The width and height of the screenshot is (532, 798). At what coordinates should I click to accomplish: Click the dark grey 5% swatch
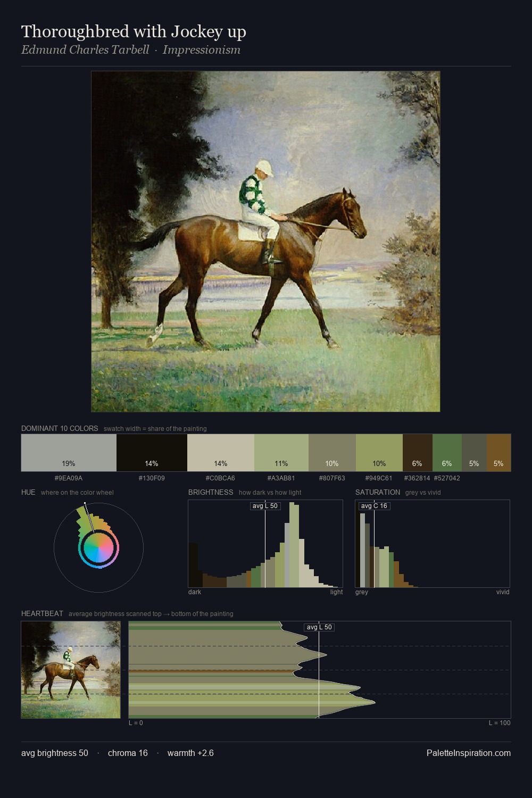pyautogui.click(x=474, y=453)
